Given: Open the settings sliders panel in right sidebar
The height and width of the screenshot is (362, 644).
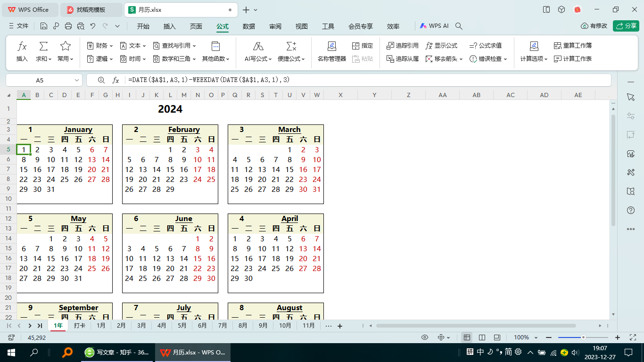Looking at the screenshot, I should pos(631,116).
